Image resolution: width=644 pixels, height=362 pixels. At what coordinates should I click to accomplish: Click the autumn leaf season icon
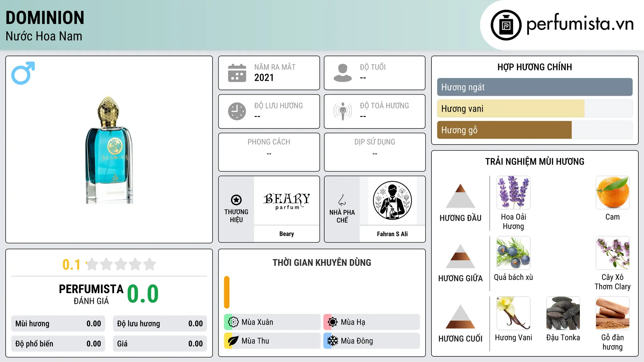(x=233, y=341)
